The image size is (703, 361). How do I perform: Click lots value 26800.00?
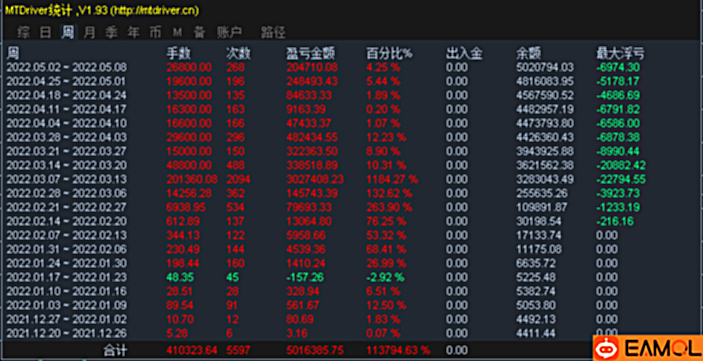(x=189, y=68)
